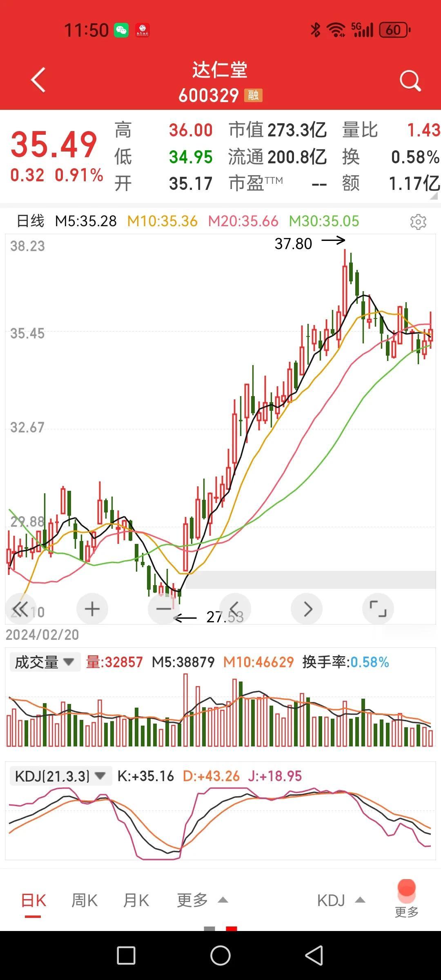Screen dimensions: 441x980
Task: Open stock search magnifier icon
Action: coord(410,80)
